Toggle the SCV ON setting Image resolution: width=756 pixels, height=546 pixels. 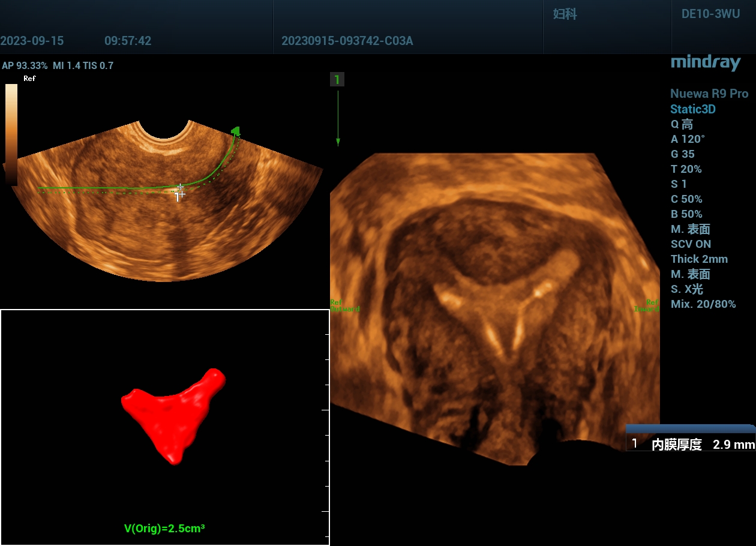[691, 244]
